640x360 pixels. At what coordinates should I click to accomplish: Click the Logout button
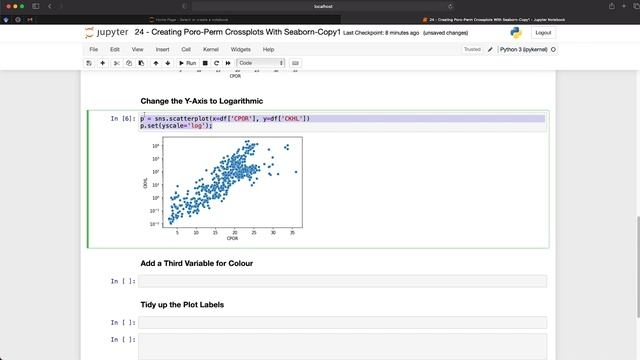coord(543,33)
